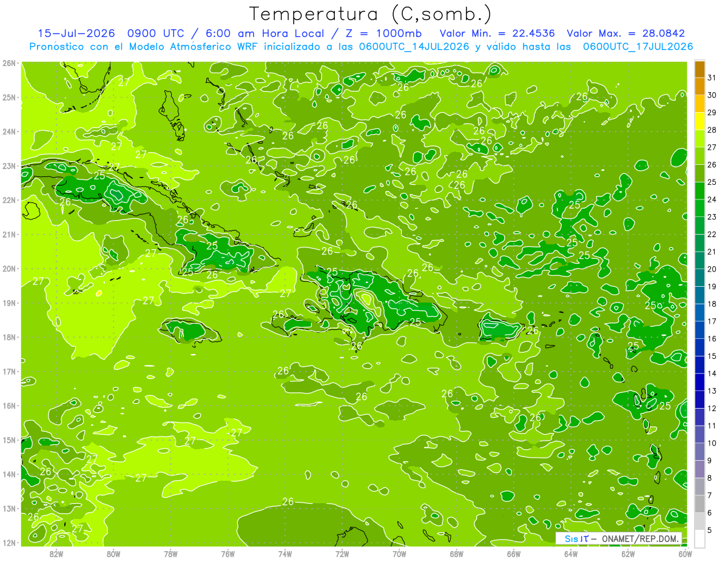Image resolution: width=728 pixels, height=562 pixels.
Task: Click the color scale number 10
Action: pos(712,443)
